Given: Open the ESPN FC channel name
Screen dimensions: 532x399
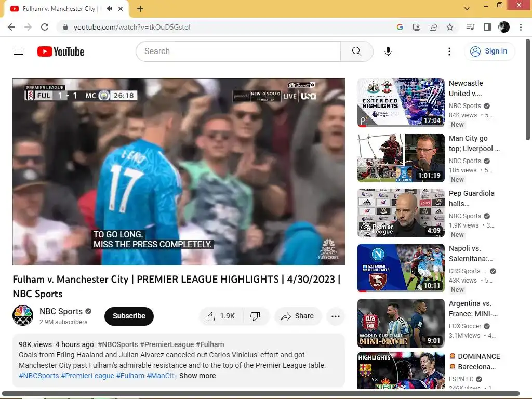Looking at the screenshot, I should click(461, 379).
